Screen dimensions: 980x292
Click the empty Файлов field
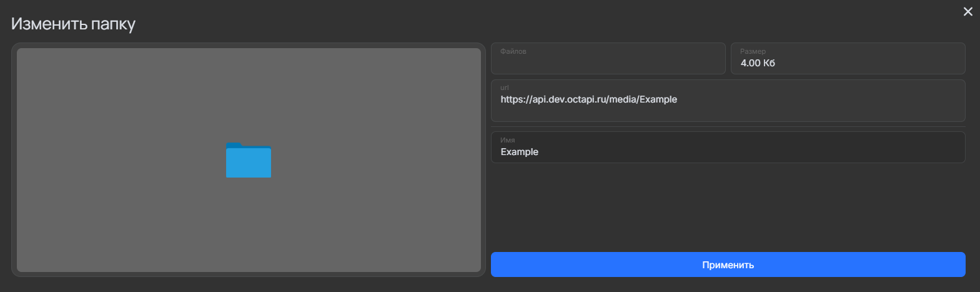pos(608,63)
